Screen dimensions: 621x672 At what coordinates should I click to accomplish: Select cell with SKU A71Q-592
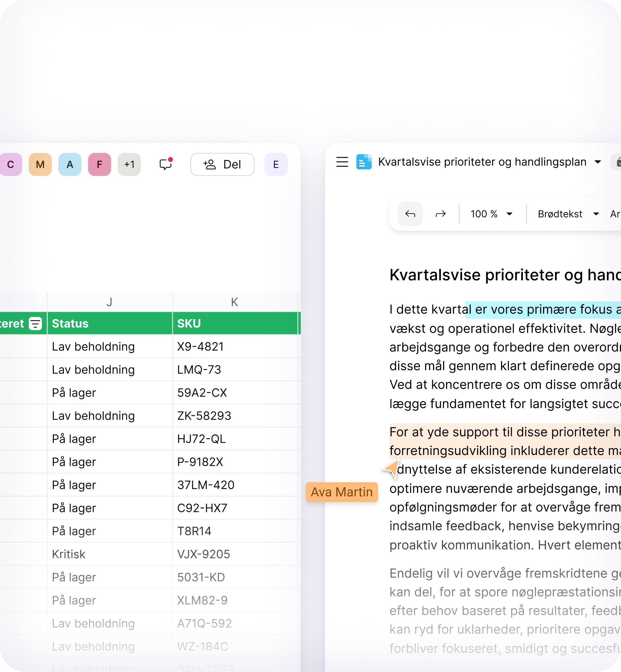(x=235, y=623)
